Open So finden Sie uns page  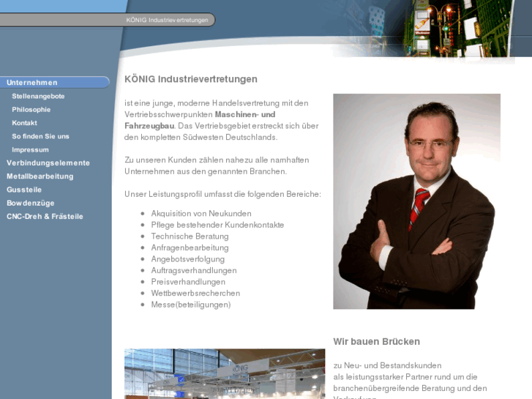pos(40,136)
